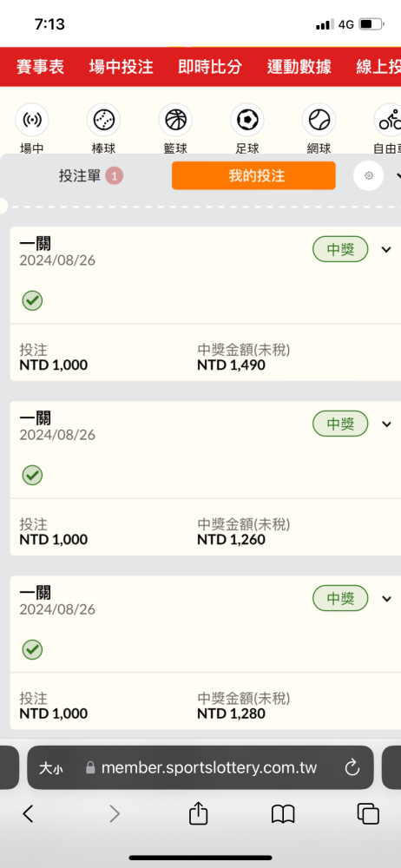Open the gear settings icon
Image resolution: width=401 pixels, height=868 pixels.
pyautogui.click(x=369, y=175)
